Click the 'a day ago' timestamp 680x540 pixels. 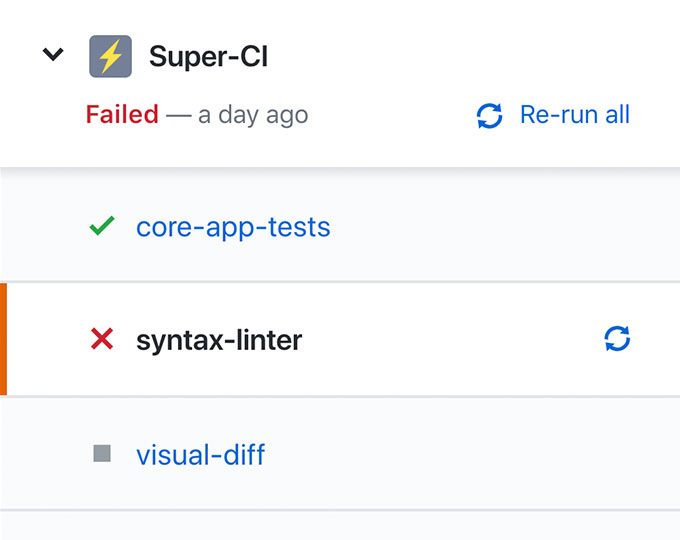click(x=253, y=115)
